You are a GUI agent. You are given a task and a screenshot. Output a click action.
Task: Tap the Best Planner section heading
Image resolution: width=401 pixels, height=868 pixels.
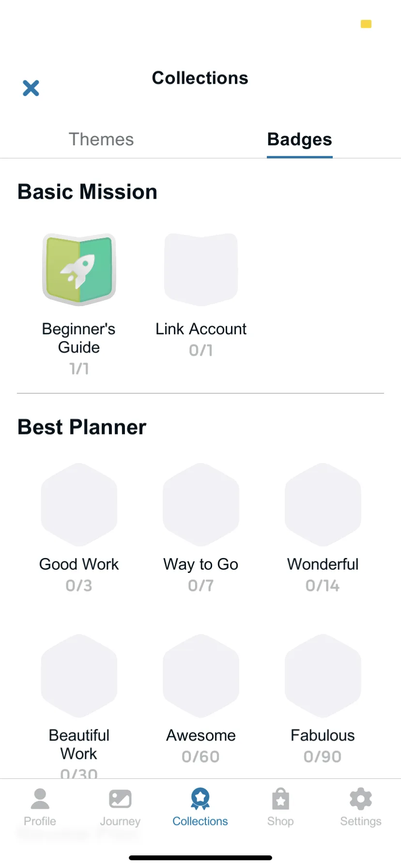[x=82, y=427]
